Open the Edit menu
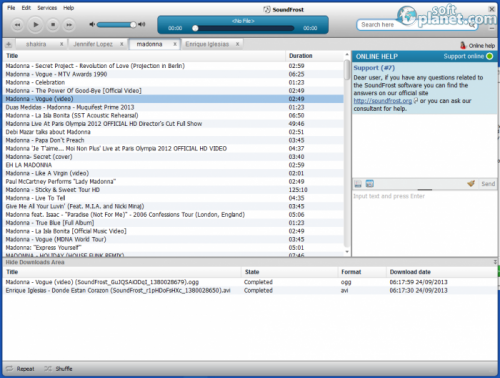The height and width of the screenshot is (378, 500). [x=26, y=8]
